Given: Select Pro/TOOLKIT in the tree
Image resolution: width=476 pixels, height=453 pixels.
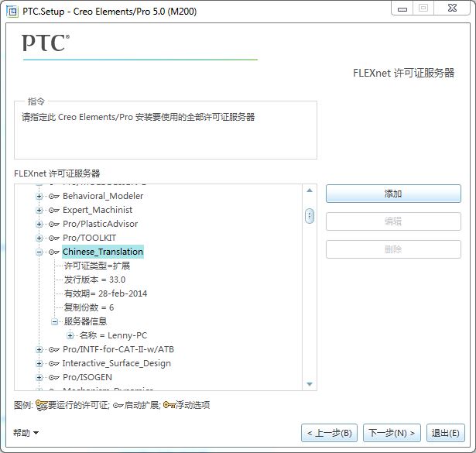Looking at the screenshot, I should click(x=89, y=238).
